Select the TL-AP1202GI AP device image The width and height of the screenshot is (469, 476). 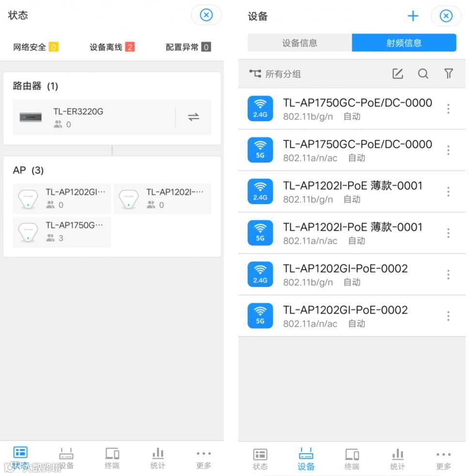click(28, 199)
